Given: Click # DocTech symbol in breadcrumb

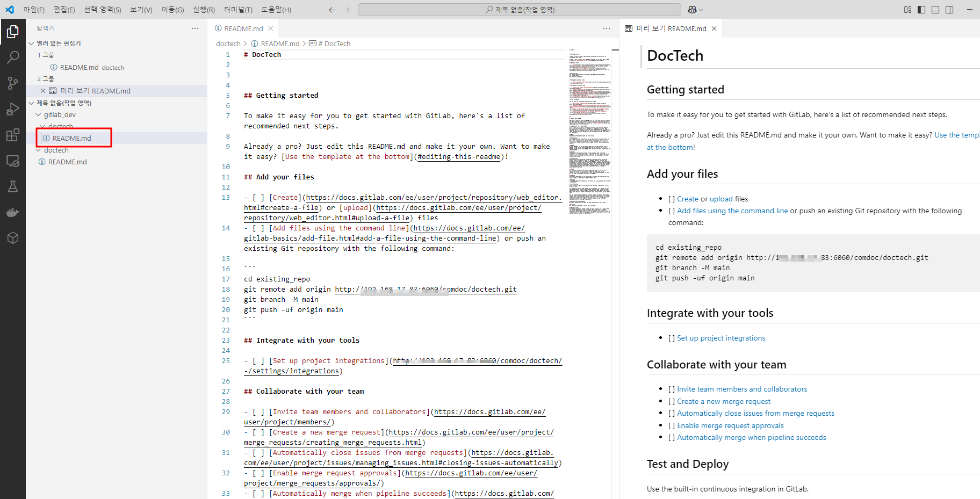Looking at the screenshot, I should pyautogui.click(x=330, y=44).
